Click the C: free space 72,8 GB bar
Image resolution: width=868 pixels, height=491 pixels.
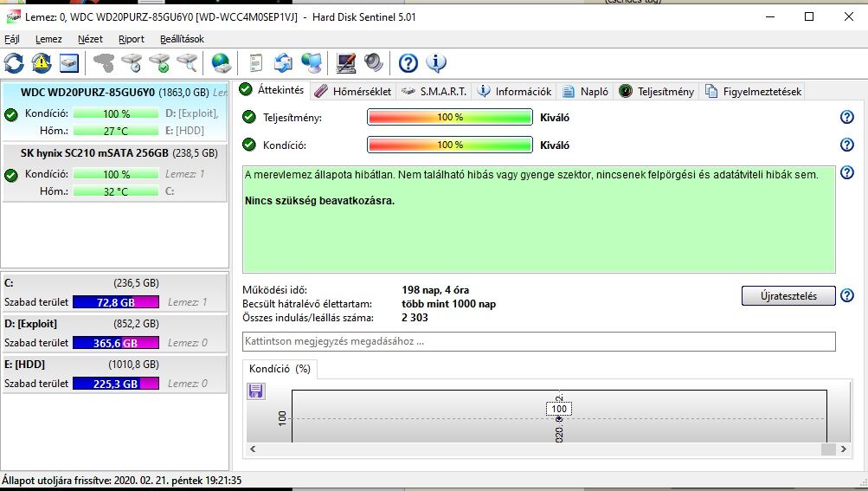click(x=116, y=302)
